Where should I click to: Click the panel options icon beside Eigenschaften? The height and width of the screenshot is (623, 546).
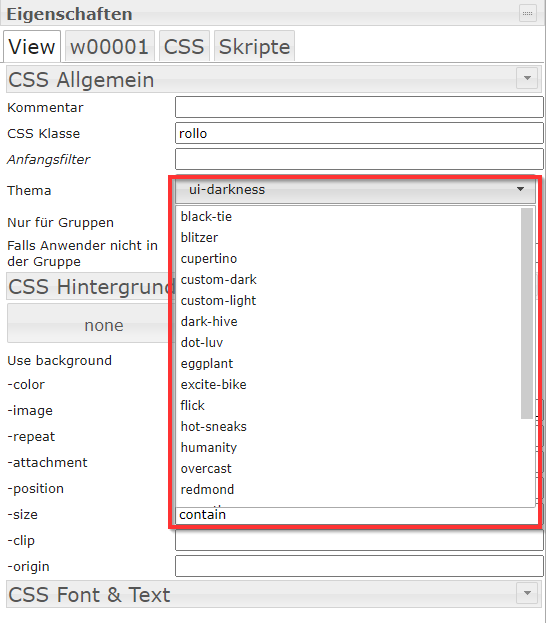(x=527, y=14)
